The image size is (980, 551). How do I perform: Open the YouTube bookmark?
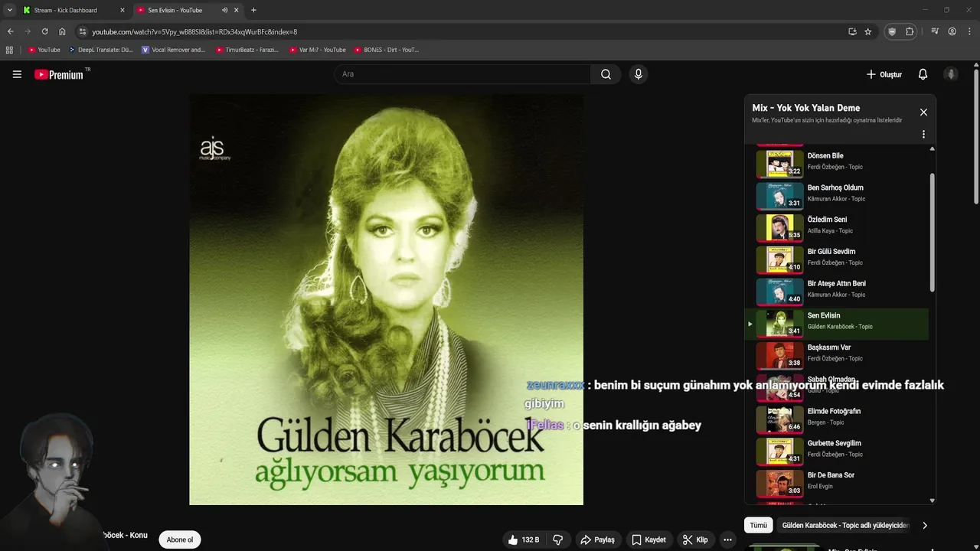pyautogui.click(x=44, y=50)
